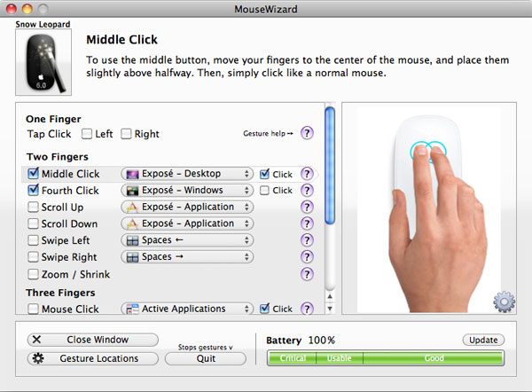Open the Spaces ← action dropdown
The image size is (532, 392).
tap(187, 240)
